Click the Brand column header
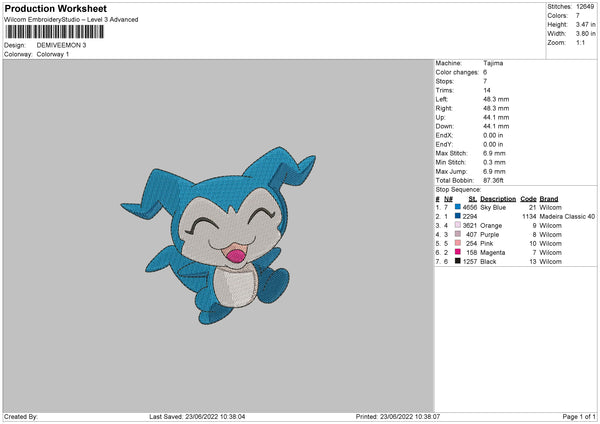Image resolution: width=600 pixels, height=424 pixels. tap(549, 199)
